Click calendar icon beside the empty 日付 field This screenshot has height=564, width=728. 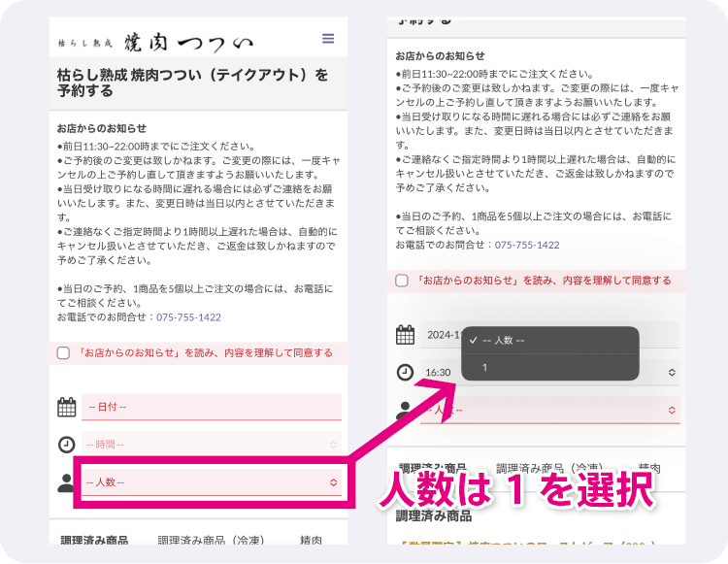tap(66, 407)
